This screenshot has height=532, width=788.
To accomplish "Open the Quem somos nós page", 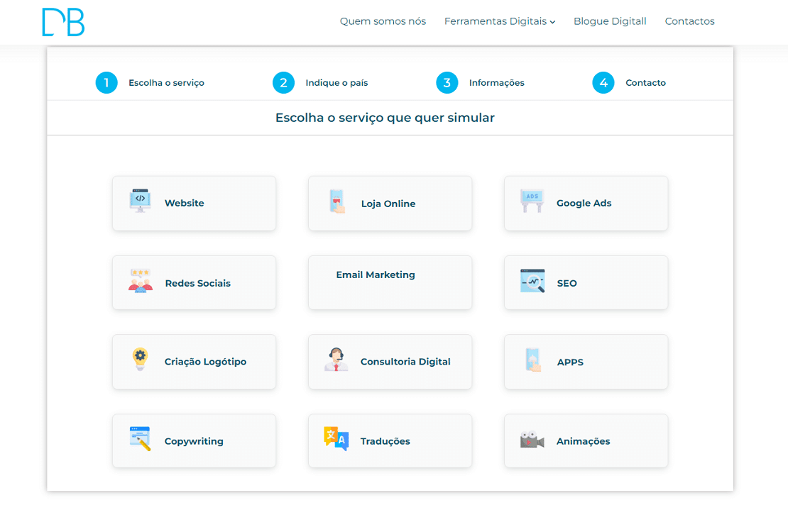I will 383,21.
